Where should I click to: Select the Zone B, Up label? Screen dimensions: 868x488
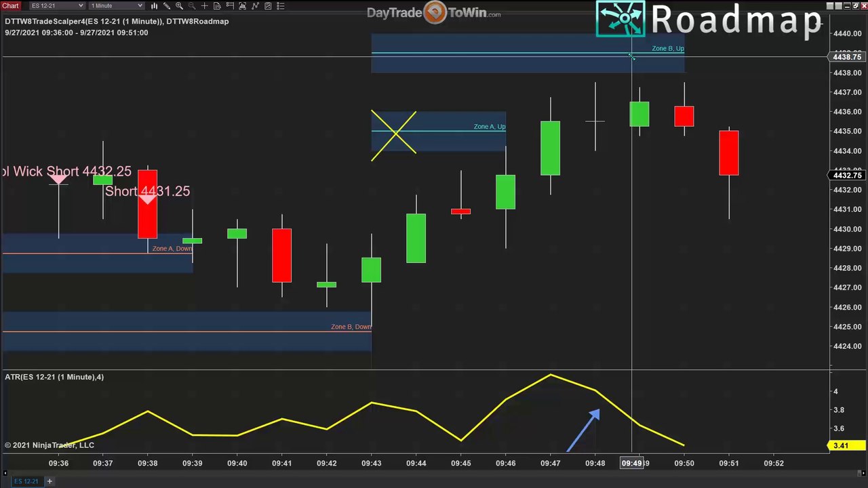point(668,49)
